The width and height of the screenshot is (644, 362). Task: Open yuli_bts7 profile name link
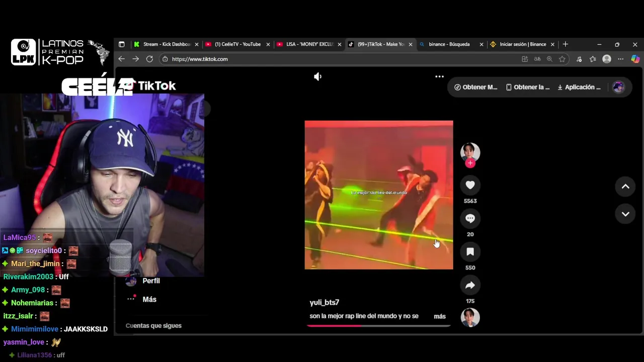[325, 302]
